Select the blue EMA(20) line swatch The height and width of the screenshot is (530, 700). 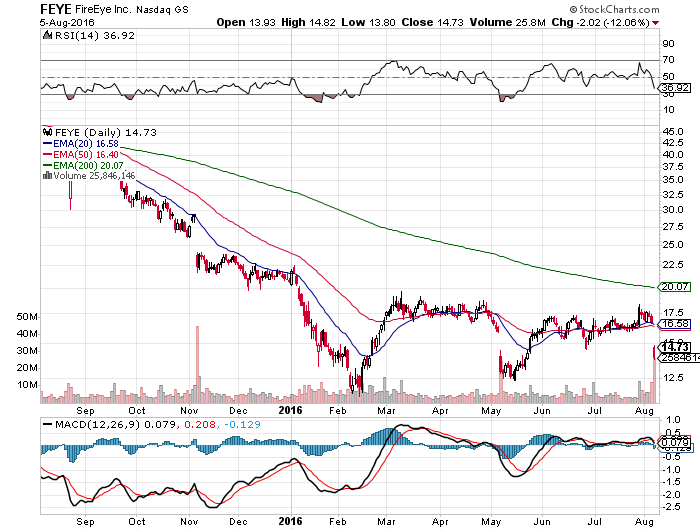pos(47,144)
